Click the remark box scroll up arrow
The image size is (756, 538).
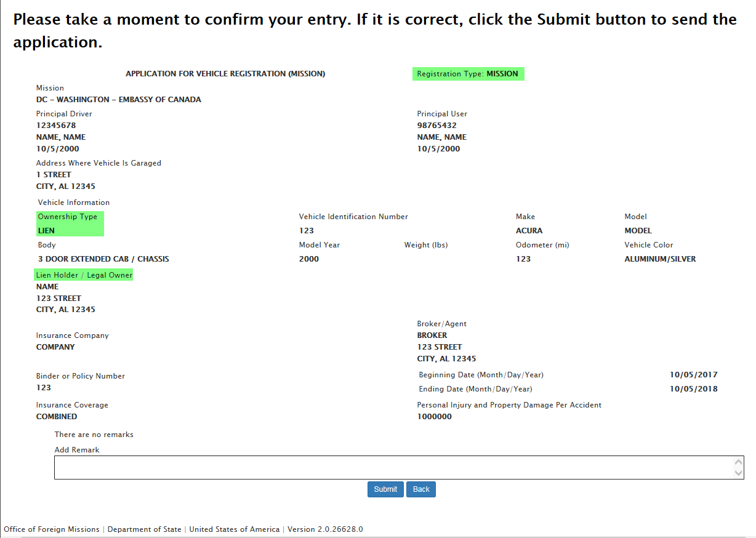pos(739,462)
